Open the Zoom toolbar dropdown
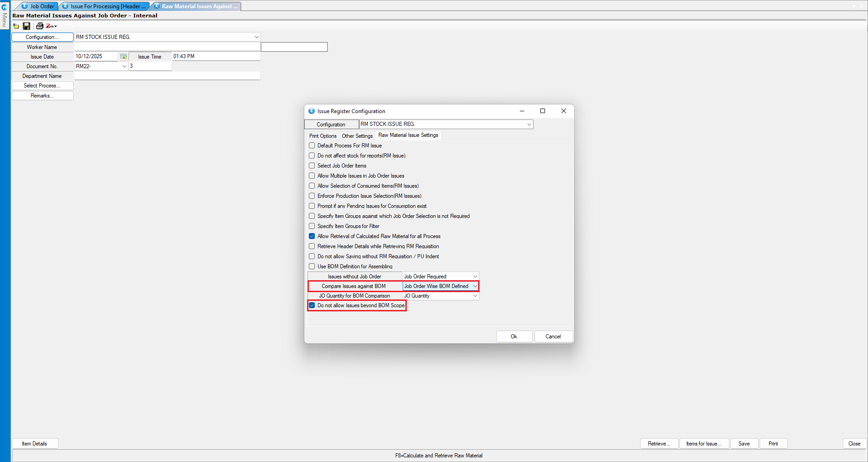Viewport: 868px width, 462px height. coord(51,26)
